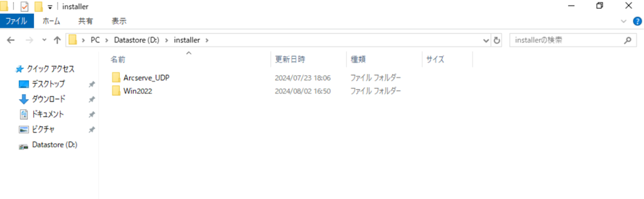644x199 pixels.
Task: Open the customize quick access toolbar dropdown
Action: tap(50, 7)
